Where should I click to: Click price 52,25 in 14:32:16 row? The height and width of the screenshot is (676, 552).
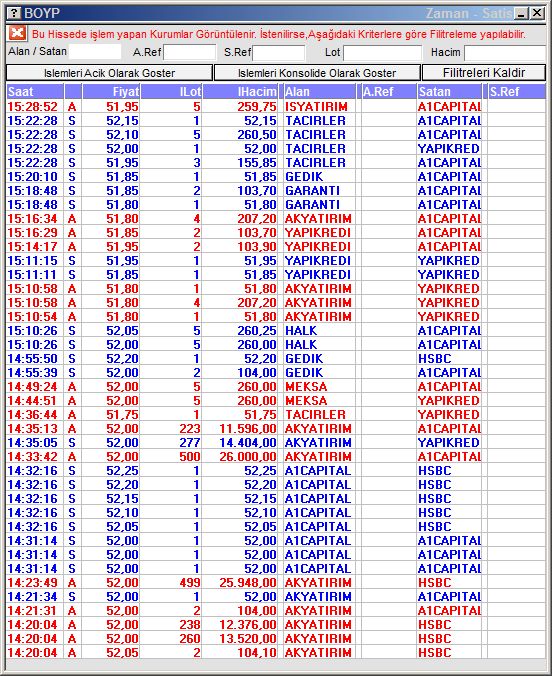pyautogui.click(x=122, y=471)
